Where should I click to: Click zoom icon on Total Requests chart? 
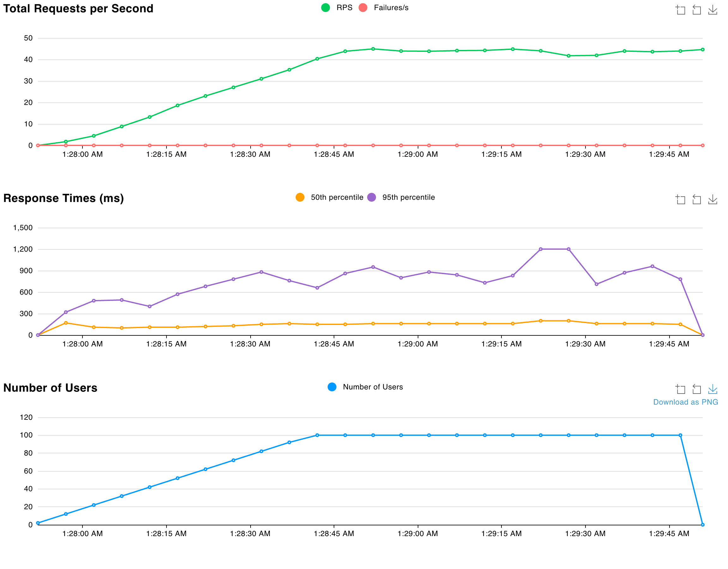click(680, 10)
